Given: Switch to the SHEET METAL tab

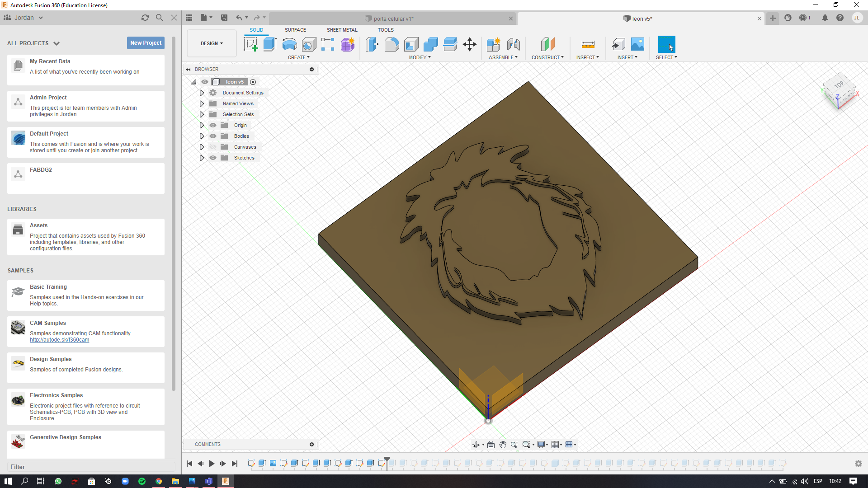Looking at the screenshot, I should click(x=342, y=30).
